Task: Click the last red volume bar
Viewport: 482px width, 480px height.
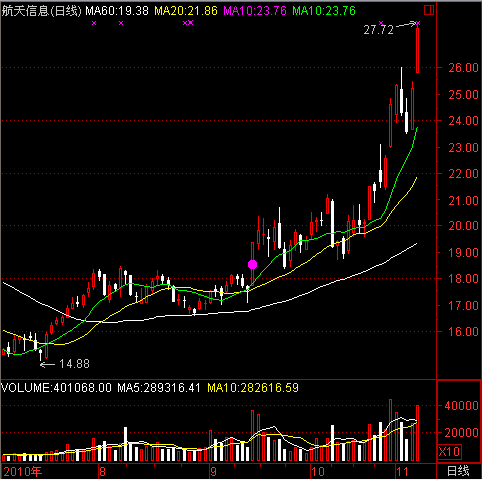Action: (417, 433)
